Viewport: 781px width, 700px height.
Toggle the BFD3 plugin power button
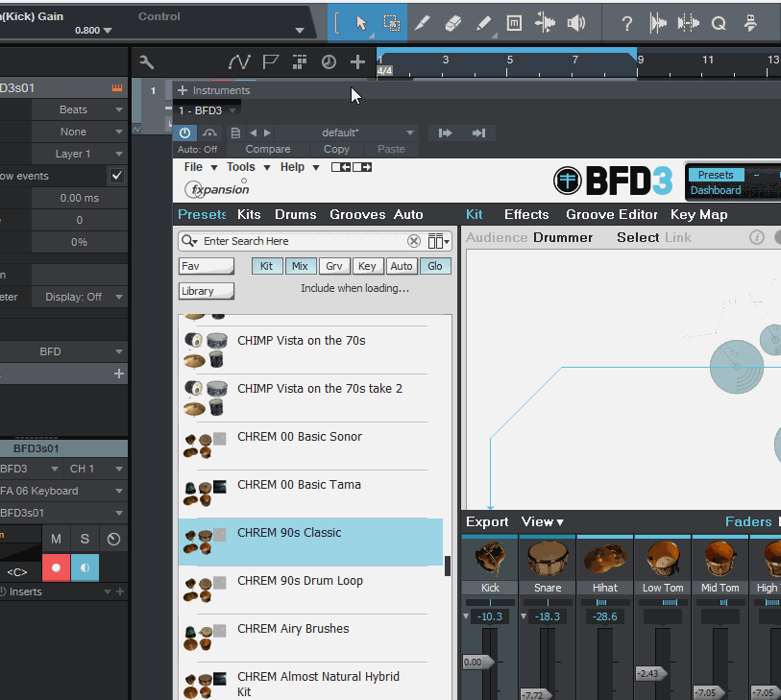(x=184, y=133)
